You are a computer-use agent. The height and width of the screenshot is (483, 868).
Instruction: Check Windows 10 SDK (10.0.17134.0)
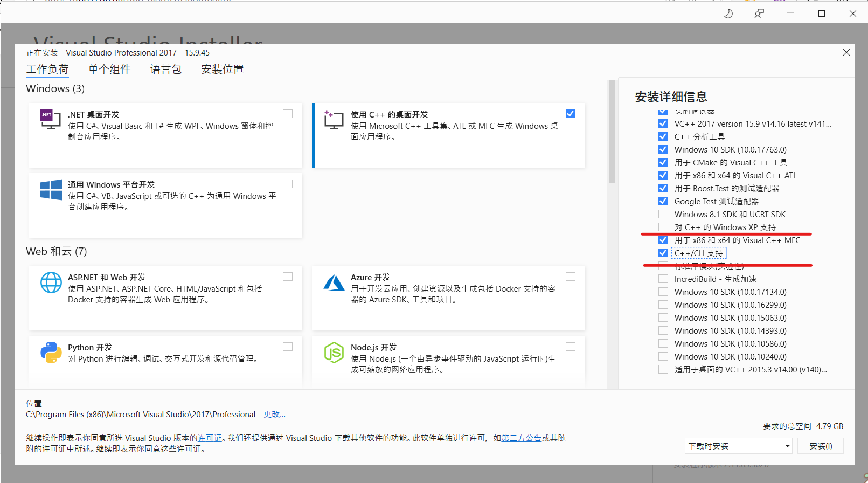(x=663, y=292)
